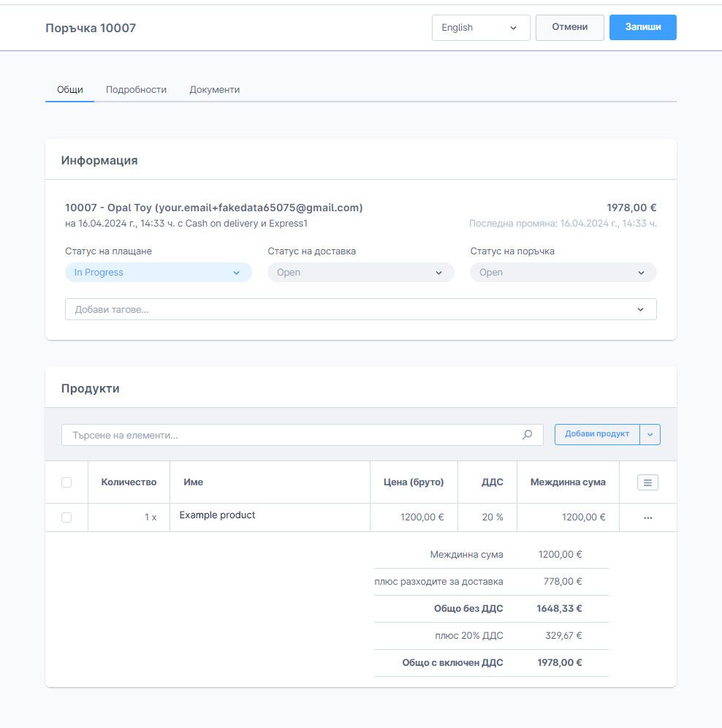This screenshot has height=728, width=722.
Task: Open the Добави тагове tag selector
Action: click(360, 309)
